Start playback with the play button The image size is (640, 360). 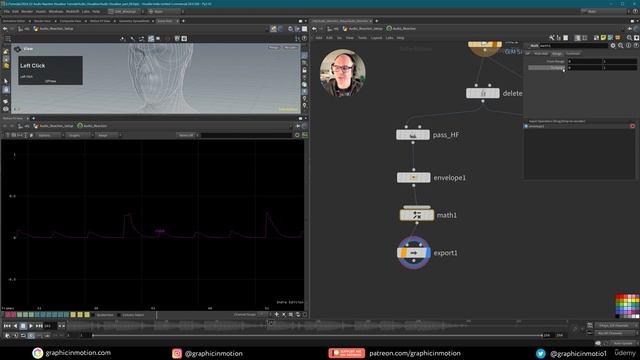click(31, 326)
